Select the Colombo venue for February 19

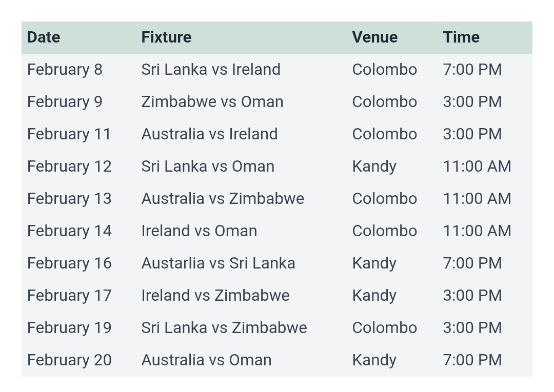pyautogui.click(x=384, y=328)
